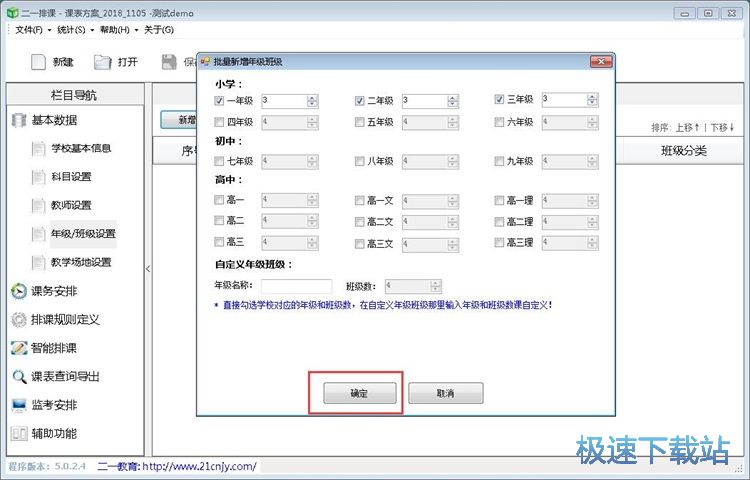The image size is (750, 480).
Task: Click the 年级名称 text field
Action: (x=297, y=286)
